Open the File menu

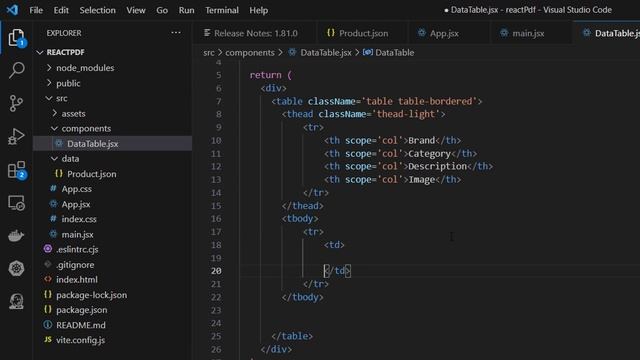pos(36,10)
